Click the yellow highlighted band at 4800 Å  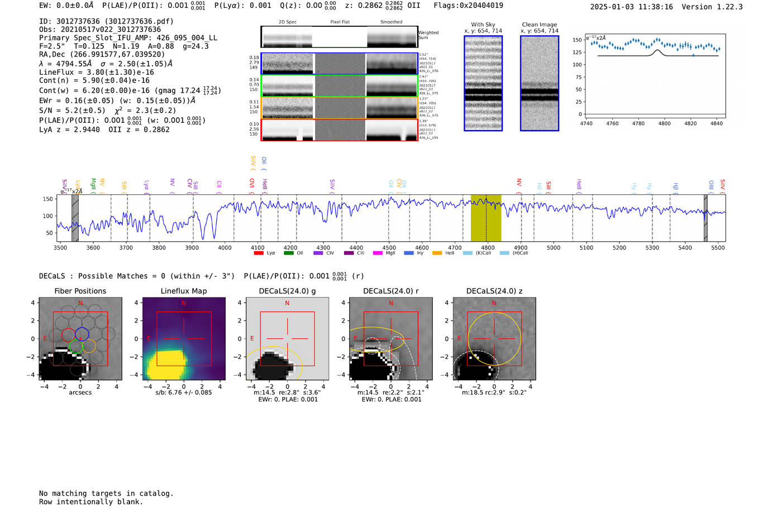[x=485, y=218]
